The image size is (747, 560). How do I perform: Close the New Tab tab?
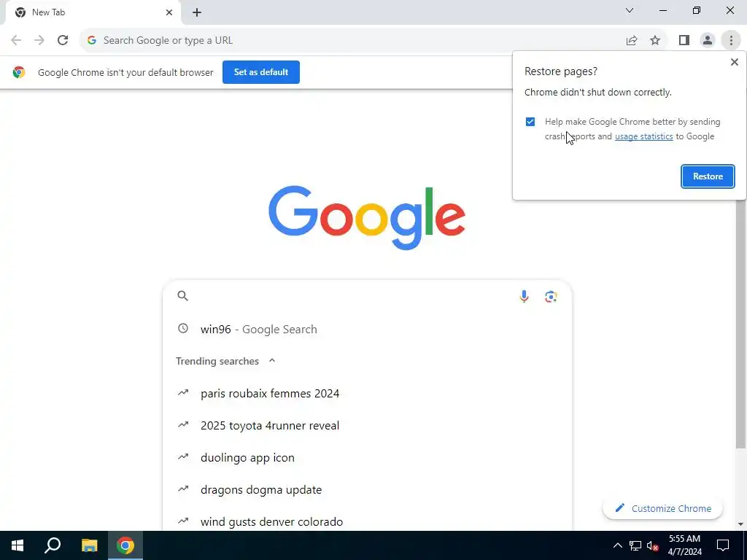169,12
